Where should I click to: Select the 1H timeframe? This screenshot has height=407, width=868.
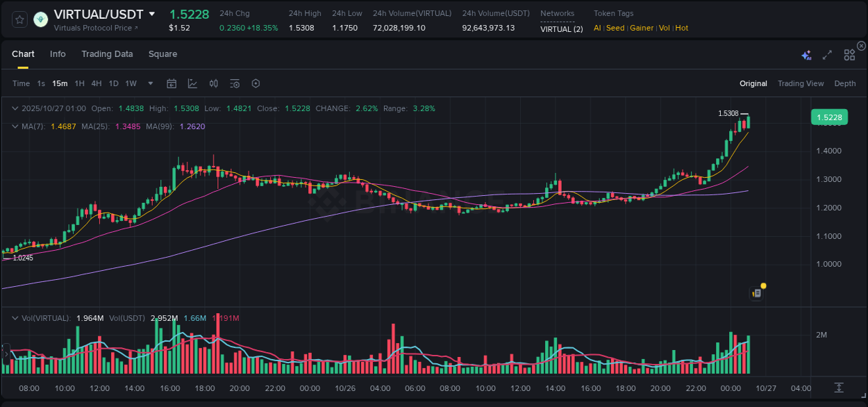(78, 83)
